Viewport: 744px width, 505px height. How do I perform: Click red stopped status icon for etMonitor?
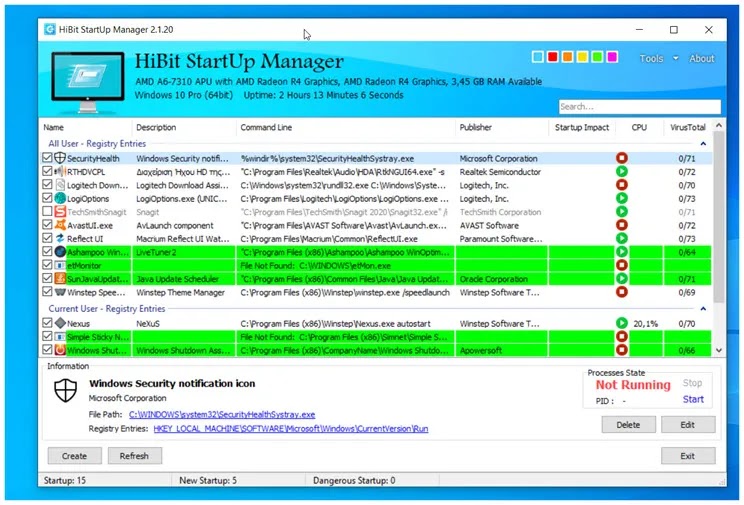tap(622, 265)
